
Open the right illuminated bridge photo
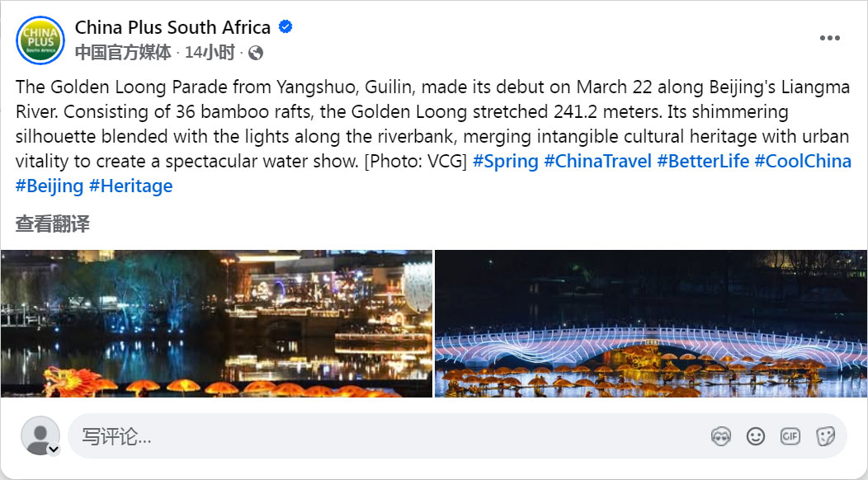(651, 323)
